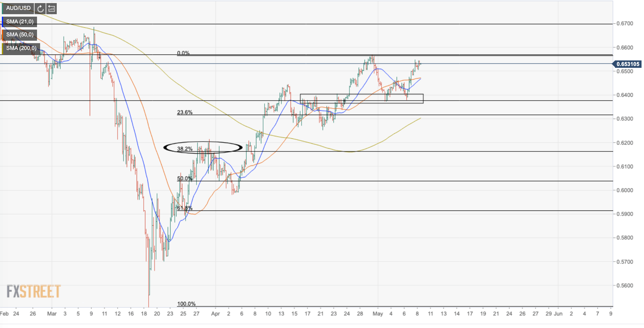Click the 100.0% Fibonacci level label
This screenshot has height=328, width=644.
point(186,304)
